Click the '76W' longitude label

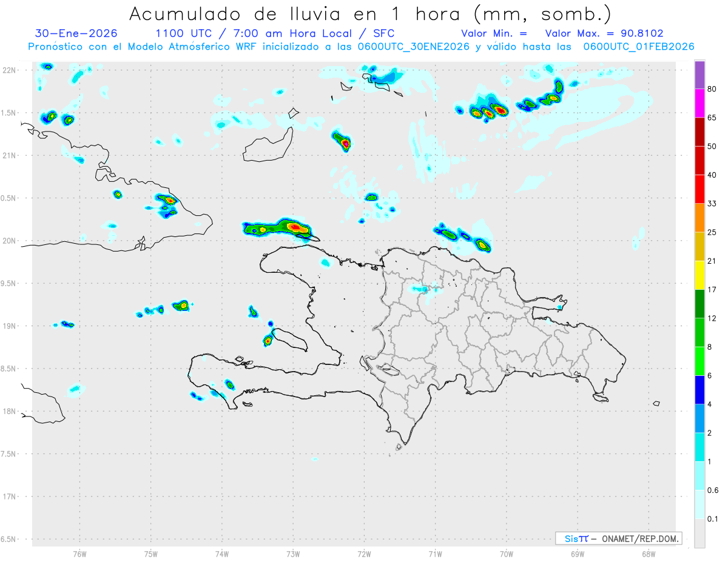pos(79,554)
